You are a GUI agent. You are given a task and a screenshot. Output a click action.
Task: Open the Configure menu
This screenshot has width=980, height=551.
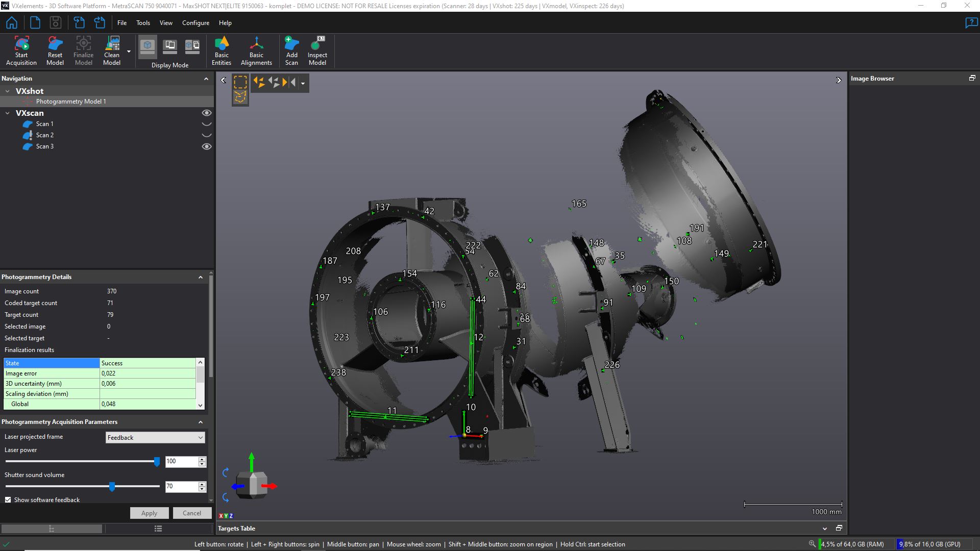pyautogui.click(x=195, y=23)
